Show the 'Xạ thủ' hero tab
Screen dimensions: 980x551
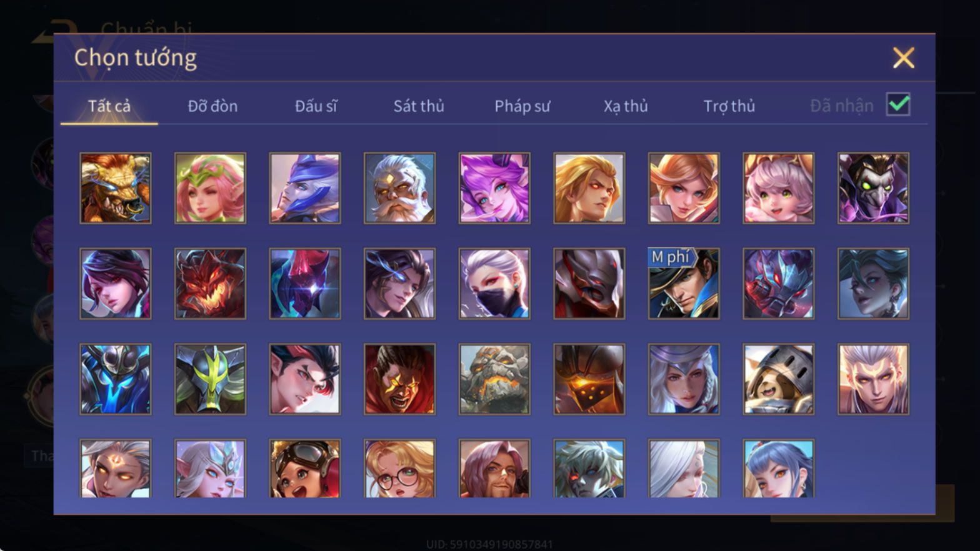(x=626, y=106)
